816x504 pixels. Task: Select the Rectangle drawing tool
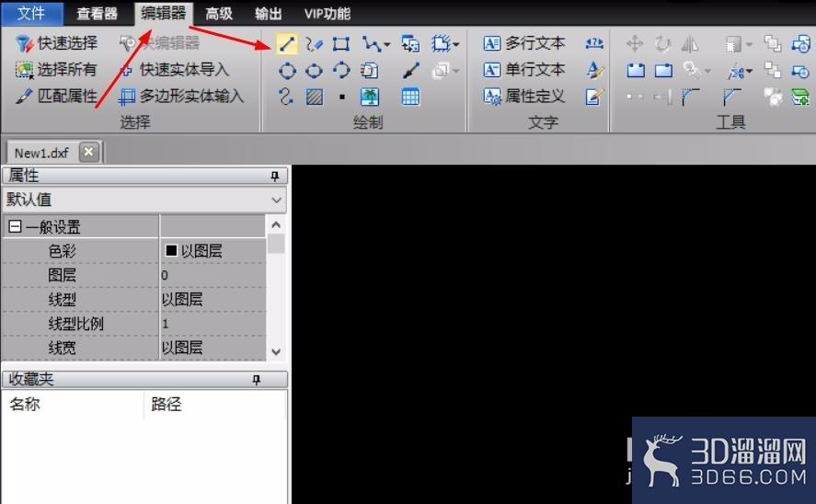coord(341,44)
